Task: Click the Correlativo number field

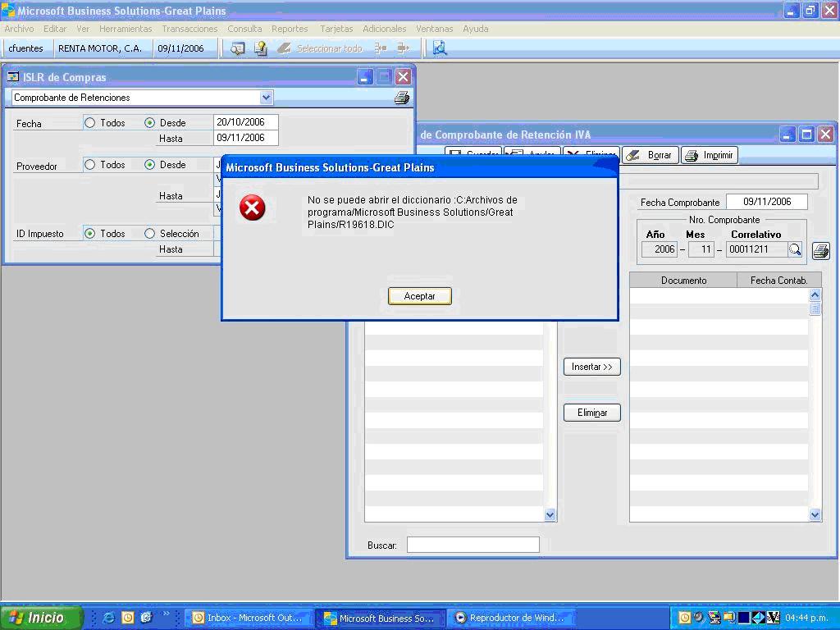Action: pos(757,249)
